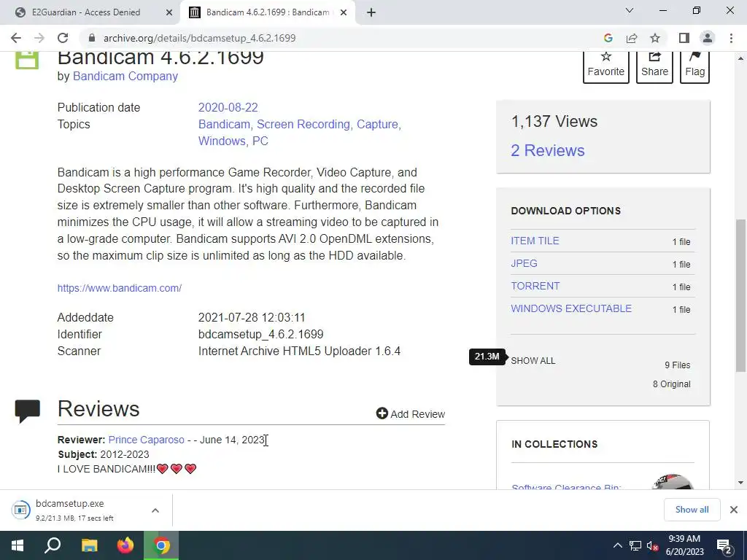Click the bdcamsetup.exe download item
The height and width of the screenshot is (560, 747).
(76, 510)
